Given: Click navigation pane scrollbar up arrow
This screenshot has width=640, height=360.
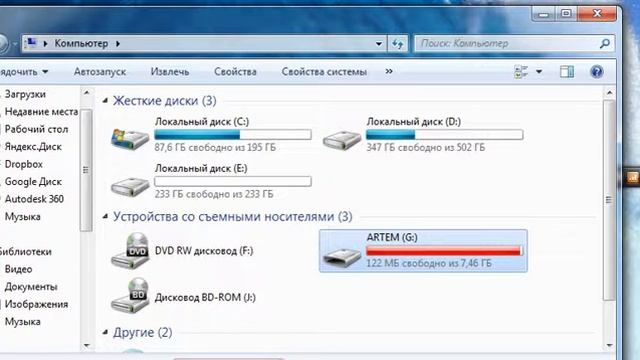Looking at the screenshot, I should point(86,93).
